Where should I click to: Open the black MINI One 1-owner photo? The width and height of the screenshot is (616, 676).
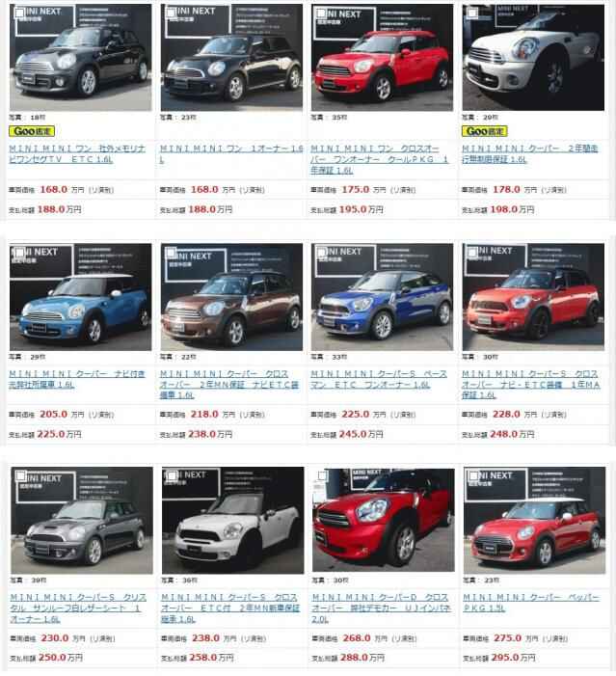click(x=231, y=57)
